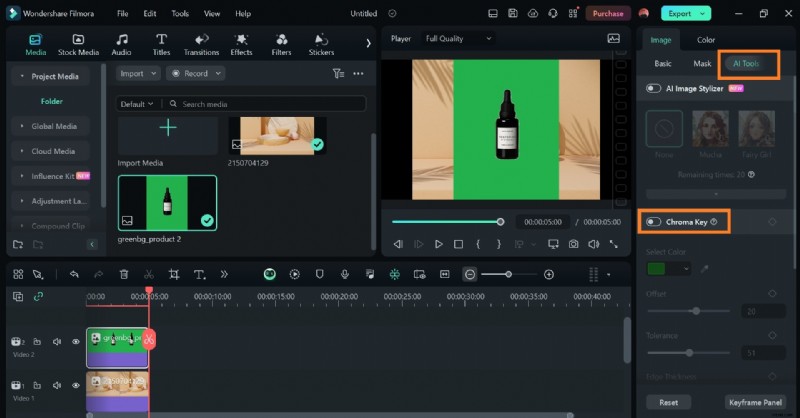Open the media panel more options icon
This screenshot has height=418, width=800.
(358, 73)
